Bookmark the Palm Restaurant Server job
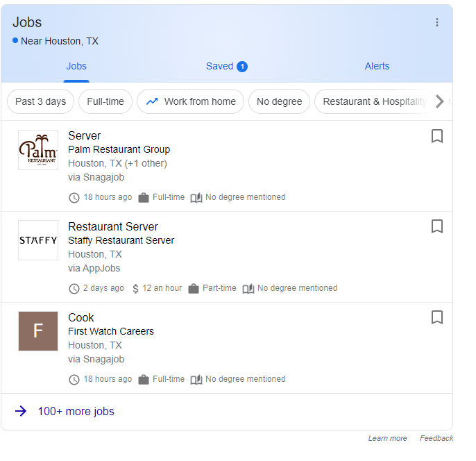 (437, 136)
